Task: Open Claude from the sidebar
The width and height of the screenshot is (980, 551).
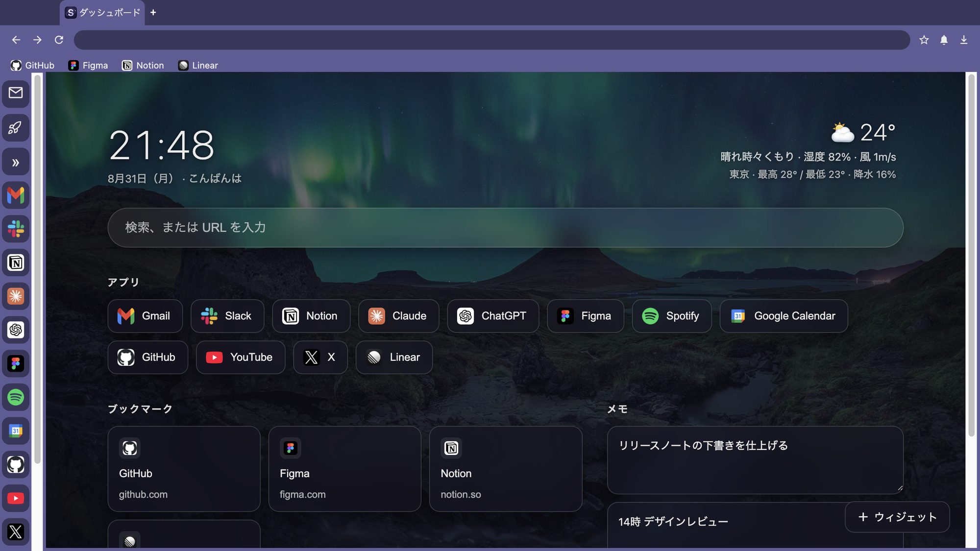Action: tap(16, 296)
